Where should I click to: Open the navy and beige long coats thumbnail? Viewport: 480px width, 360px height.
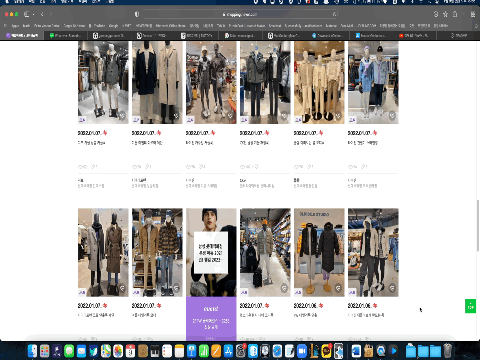[x=157, y=82]
